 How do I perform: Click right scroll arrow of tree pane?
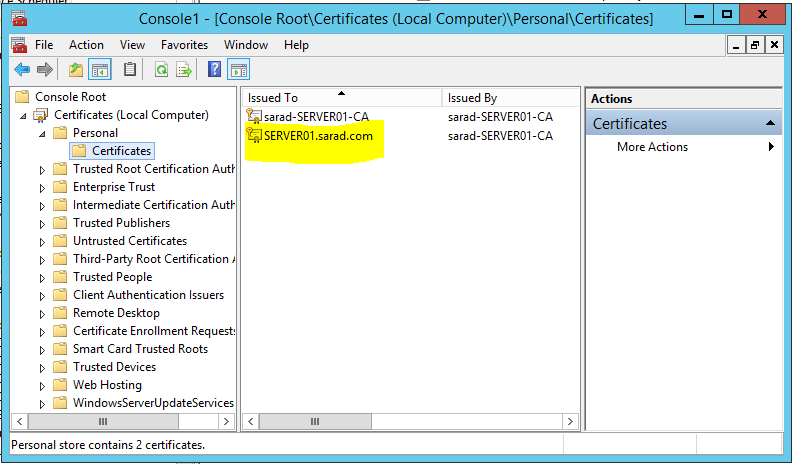[x=226, y=421]
